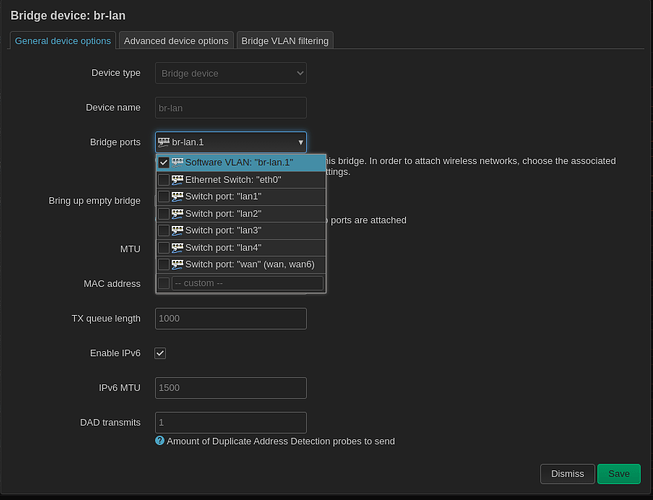The height and width of the screenshot is (500, 653).
Task: Disable the Enable IPv6 checkbox
Action: click(160, 353)
